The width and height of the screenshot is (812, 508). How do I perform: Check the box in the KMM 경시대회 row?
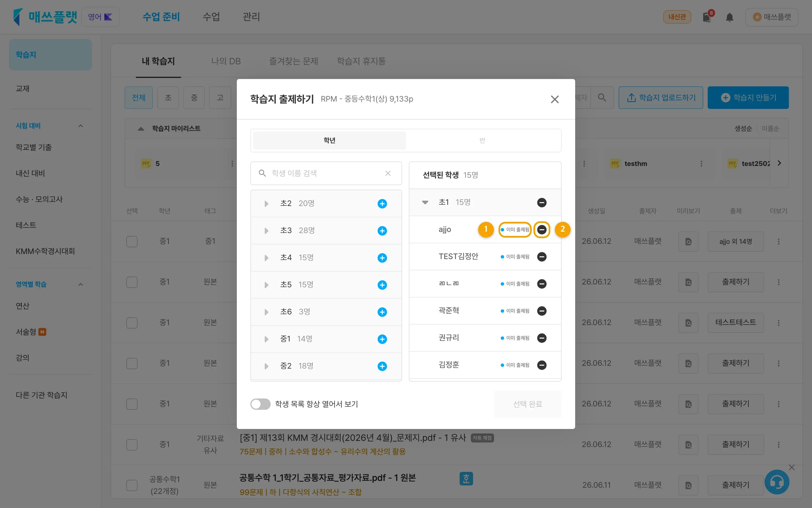pos(132,444)
